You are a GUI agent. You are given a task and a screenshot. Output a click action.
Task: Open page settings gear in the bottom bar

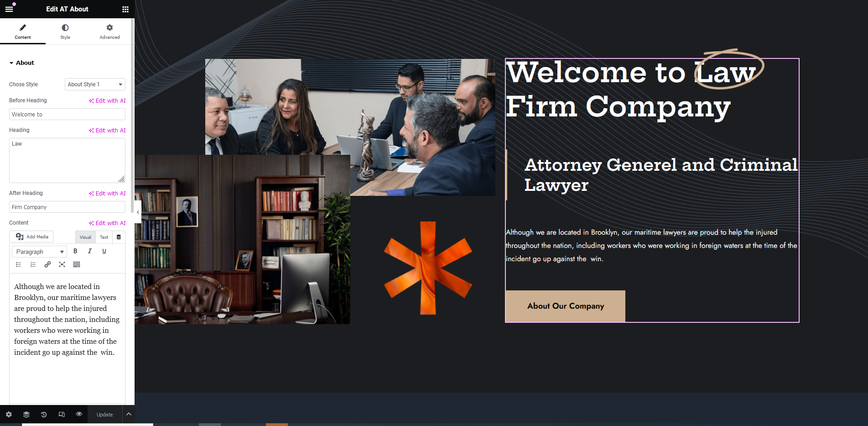tap(9, 415)
